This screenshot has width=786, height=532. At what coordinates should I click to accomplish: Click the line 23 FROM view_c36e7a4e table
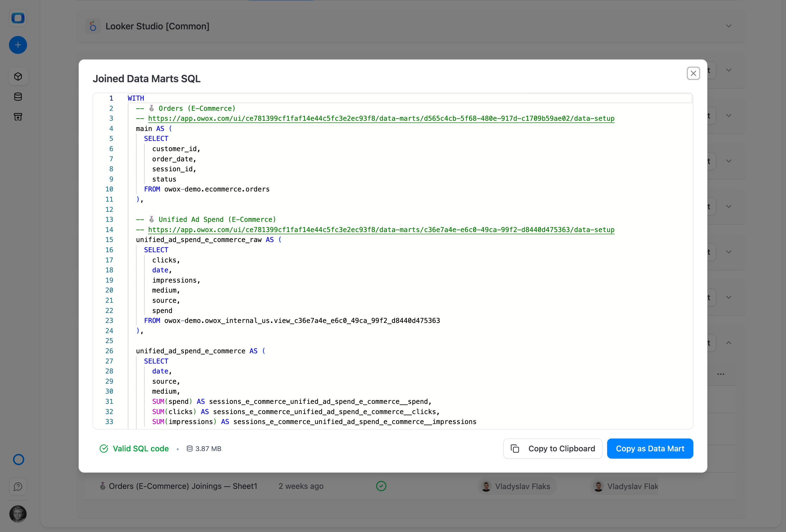[292, 320]
